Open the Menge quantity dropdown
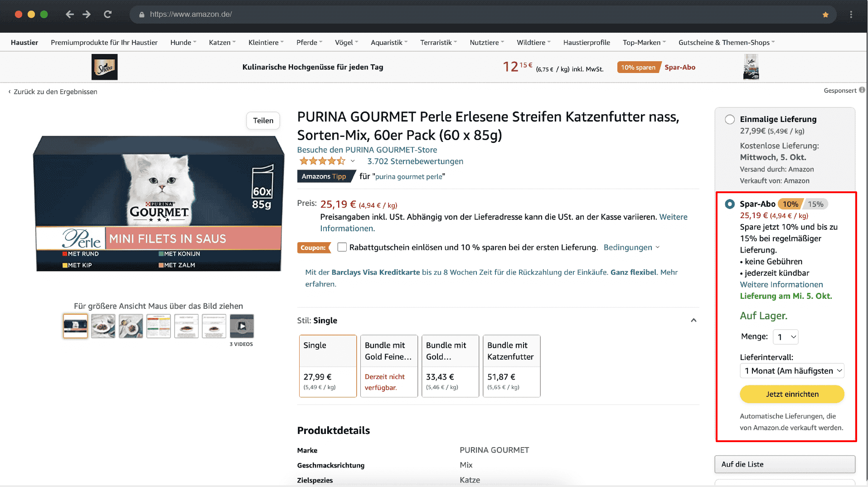 pyautogui.click(x=786, y=337)
